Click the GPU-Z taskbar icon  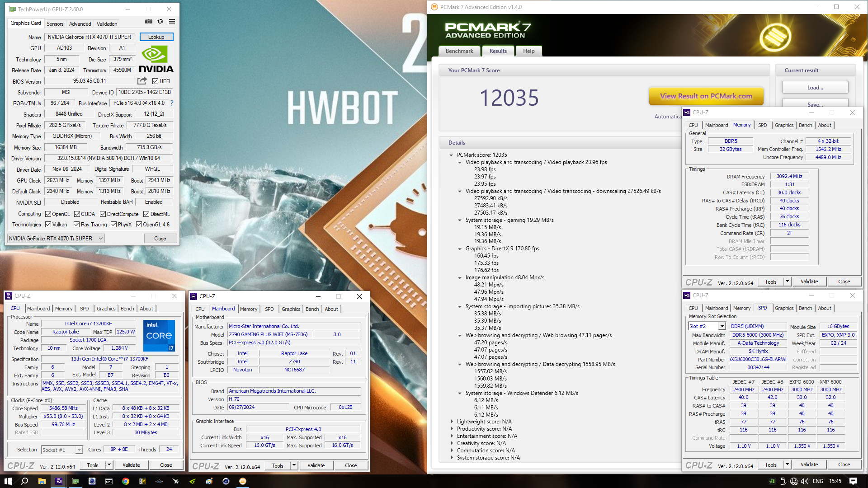(x=75, y=481)
